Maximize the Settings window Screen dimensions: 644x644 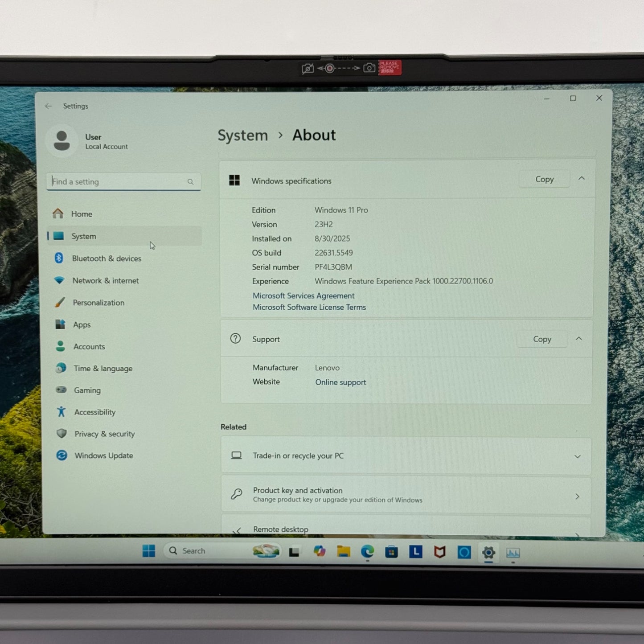(x=573, y=98)
